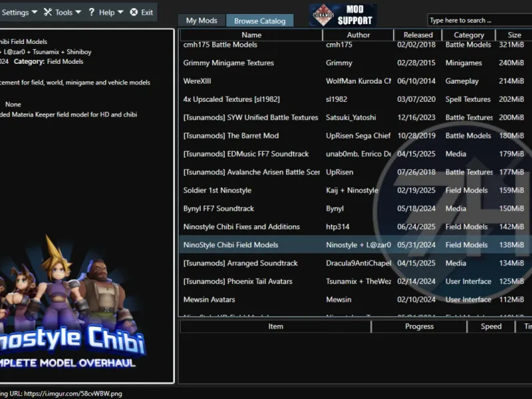Click the Exit X circle icon
Screen dimensions: 532x399
pos(134,12)
